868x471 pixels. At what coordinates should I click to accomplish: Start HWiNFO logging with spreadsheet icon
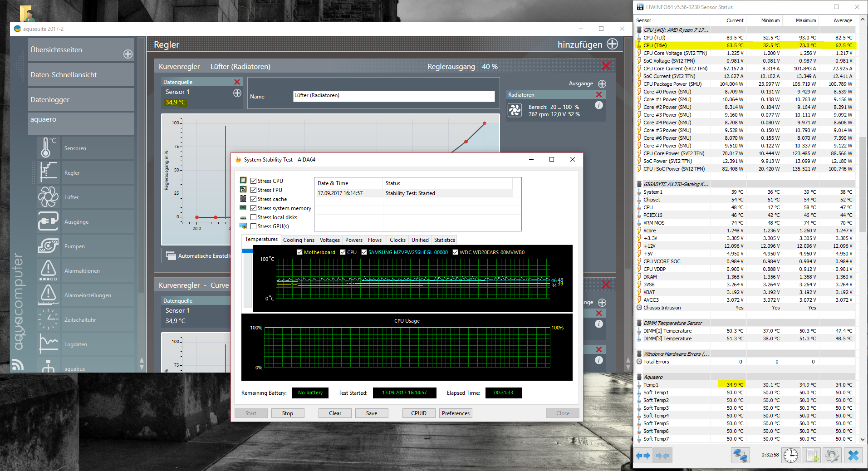(x=812, y=456)
